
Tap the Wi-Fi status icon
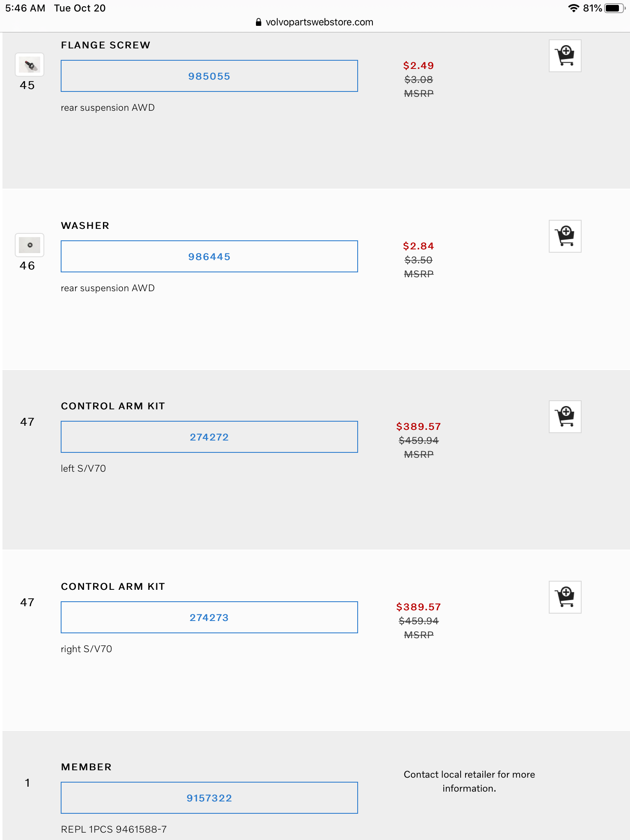point(573,8)
